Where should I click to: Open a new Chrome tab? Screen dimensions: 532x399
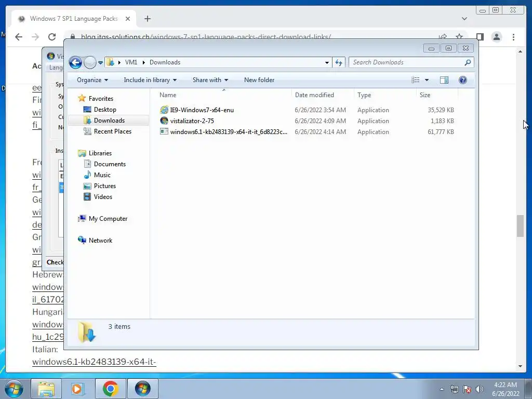tap(147, 19)
